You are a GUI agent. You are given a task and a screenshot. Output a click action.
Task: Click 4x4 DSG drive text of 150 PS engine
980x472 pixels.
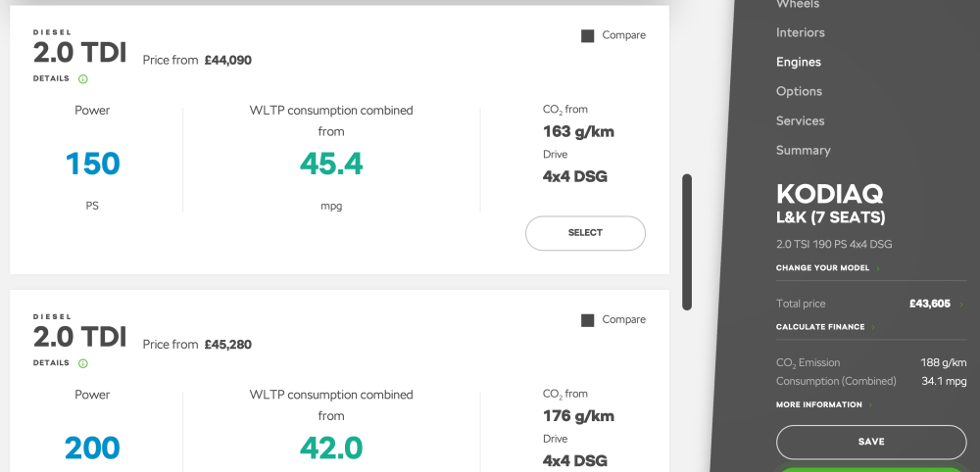coord(575,176)
